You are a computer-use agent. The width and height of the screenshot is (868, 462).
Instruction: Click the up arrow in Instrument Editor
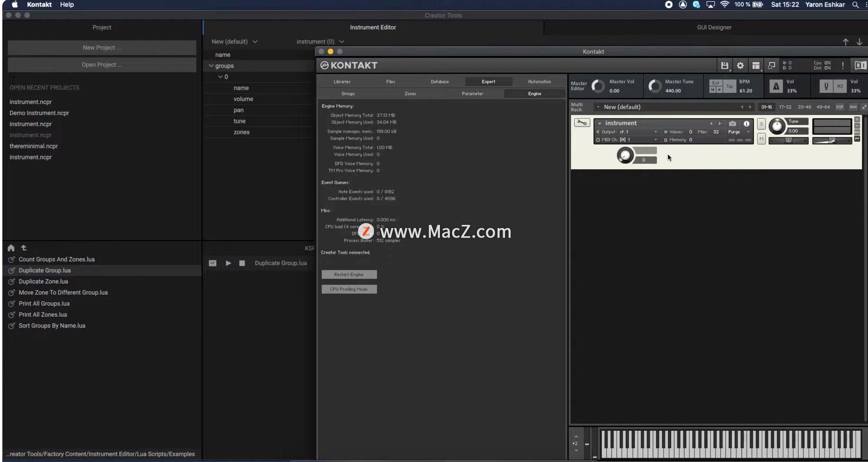tap(845, 42)
